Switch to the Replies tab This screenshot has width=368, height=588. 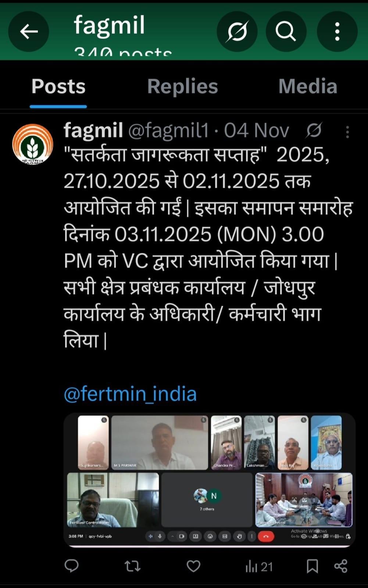(x=183, y=86)
